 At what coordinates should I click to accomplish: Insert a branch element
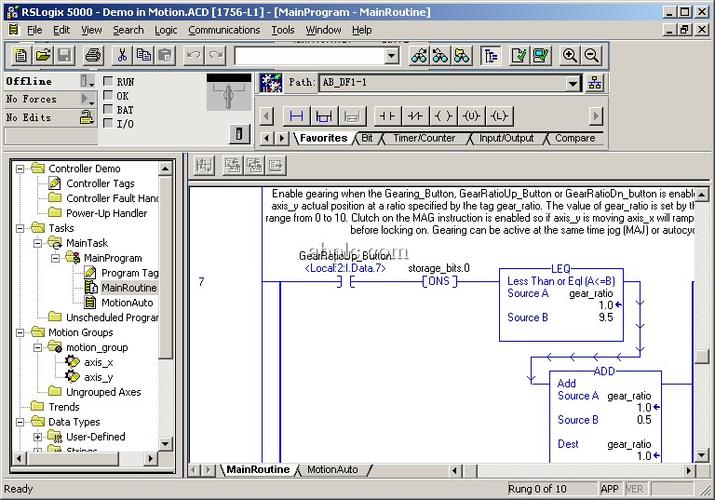click(324, 116)
